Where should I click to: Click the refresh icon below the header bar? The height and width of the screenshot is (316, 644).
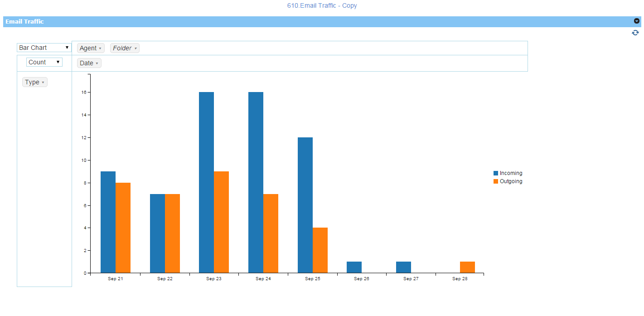pyautogui.click(x=635, y=33)
